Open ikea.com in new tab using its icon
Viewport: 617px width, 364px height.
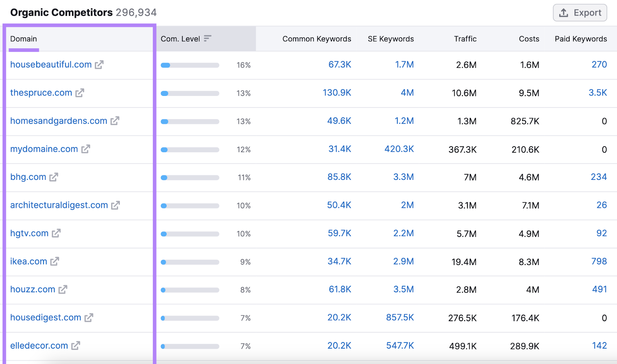[x=55, y=262]
